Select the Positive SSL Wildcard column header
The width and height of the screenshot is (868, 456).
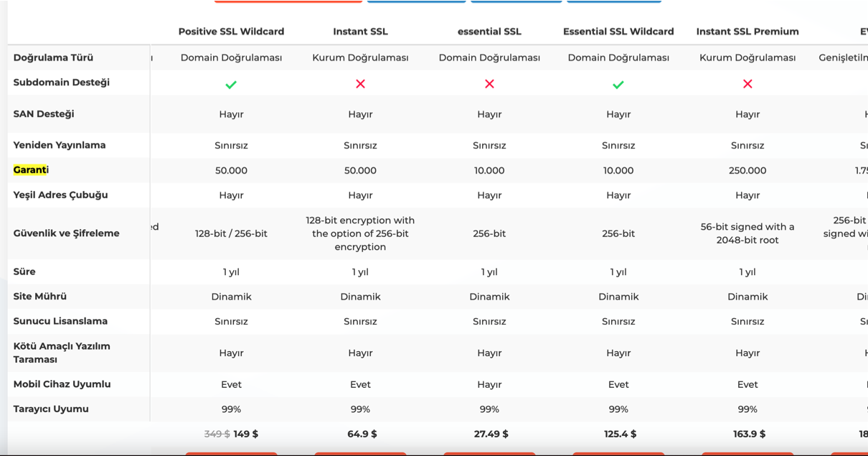click(231, 32)
